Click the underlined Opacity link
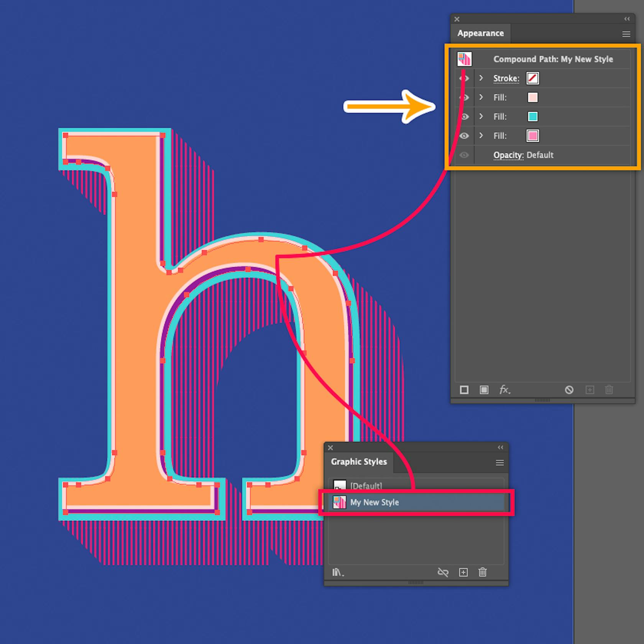 508,155
